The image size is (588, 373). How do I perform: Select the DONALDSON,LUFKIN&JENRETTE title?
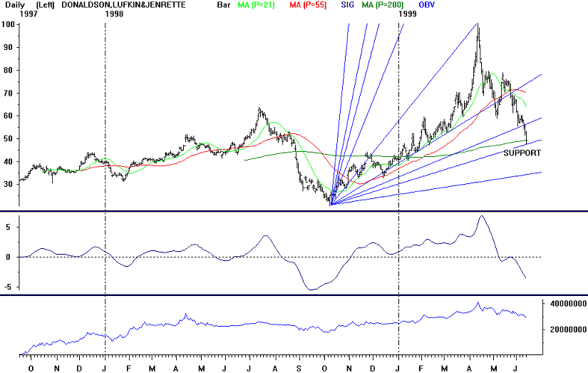point(124,5)
